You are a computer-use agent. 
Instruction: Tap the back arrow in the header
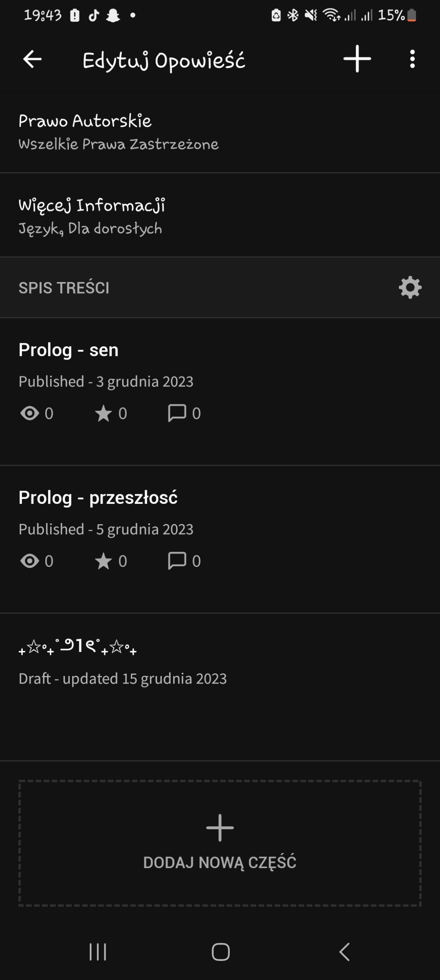coord(32,59)
